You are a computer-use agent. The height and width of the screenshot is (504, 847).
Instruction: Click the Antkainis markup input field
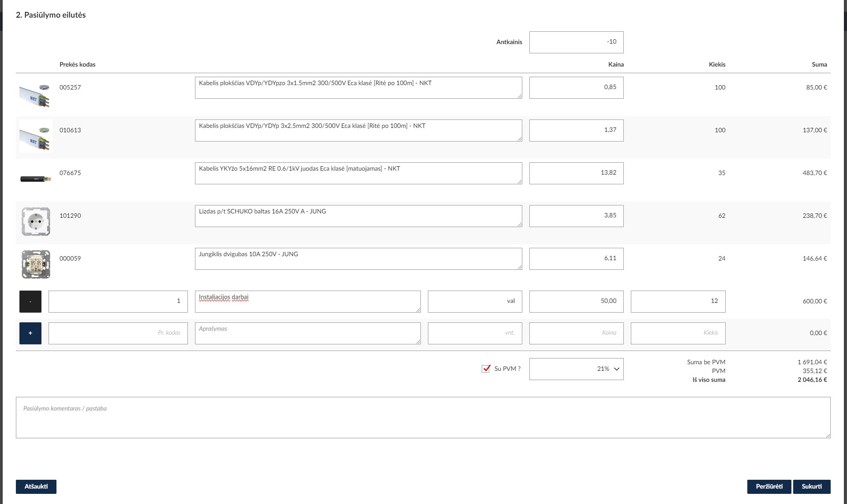point(576,42)
